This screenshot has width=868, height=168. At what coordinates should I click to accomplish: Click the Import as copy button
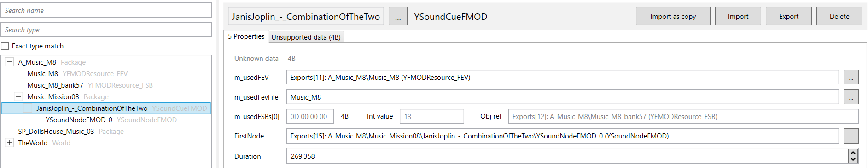[x=673, y=17]
